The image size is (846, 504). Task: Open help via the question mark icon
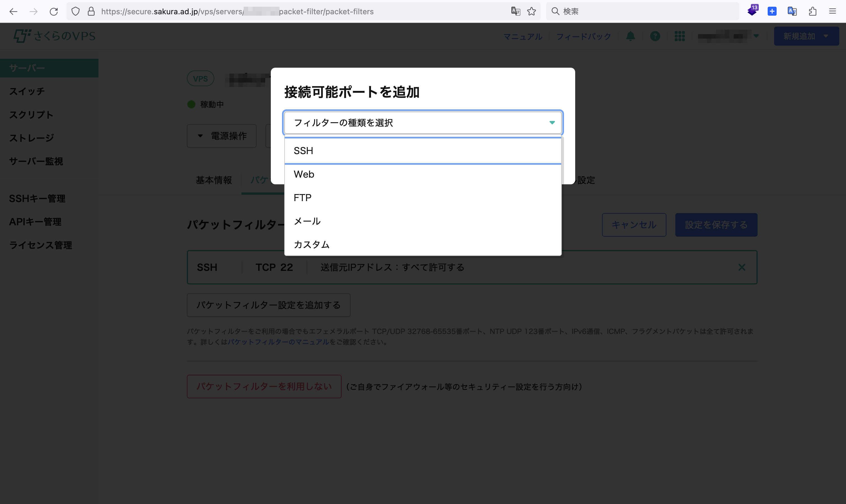(655, 36)
